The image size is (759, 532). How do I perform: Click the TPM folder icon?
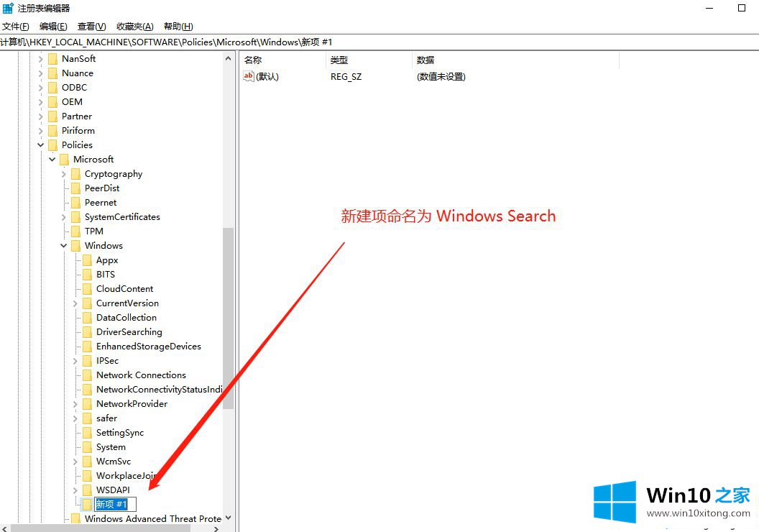(75, 231)
